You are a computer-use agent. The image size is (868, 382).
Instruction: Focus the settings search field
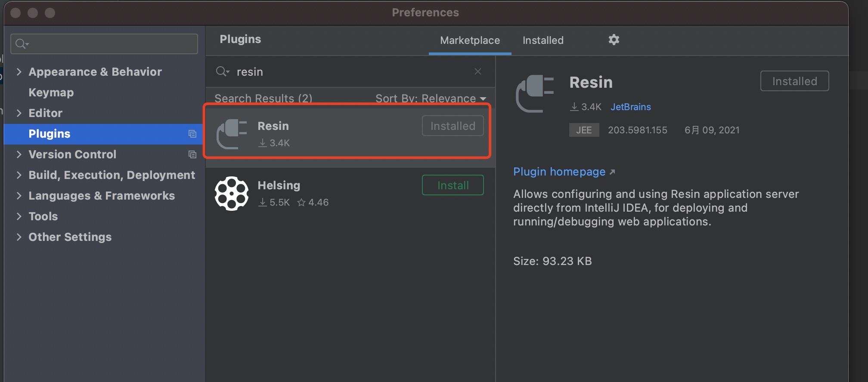click(x=104, y=44)
